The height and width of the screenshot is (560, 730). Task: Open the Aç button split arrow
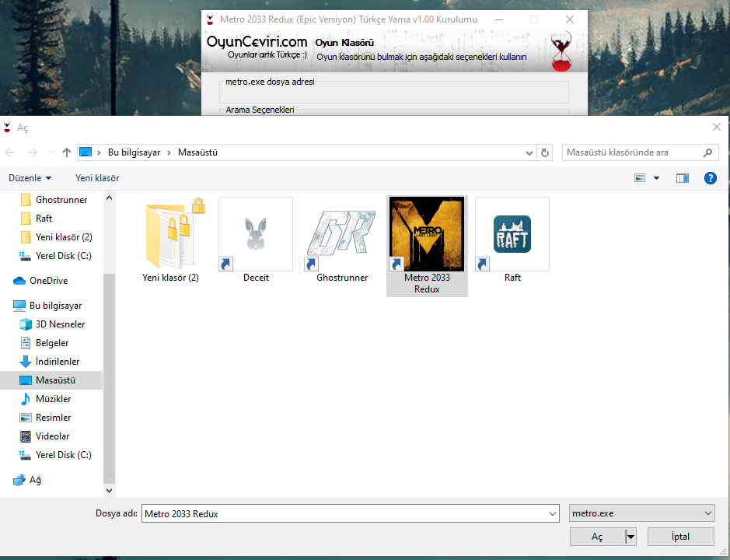(630, 537)
